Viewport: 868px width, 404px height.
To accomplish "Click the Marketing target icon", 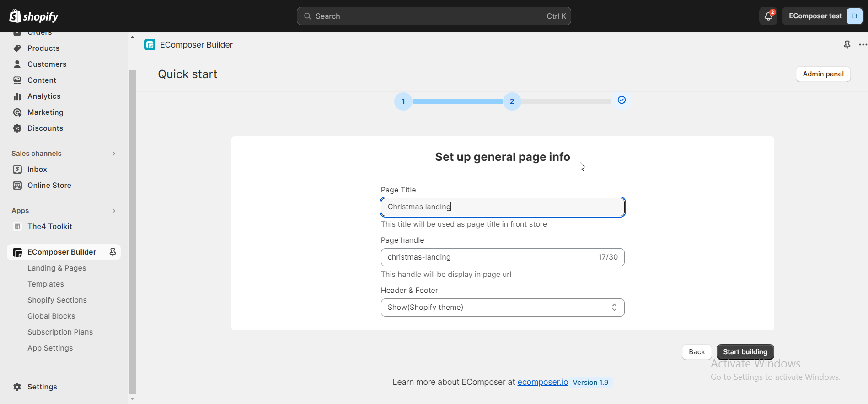I will 17,112.
